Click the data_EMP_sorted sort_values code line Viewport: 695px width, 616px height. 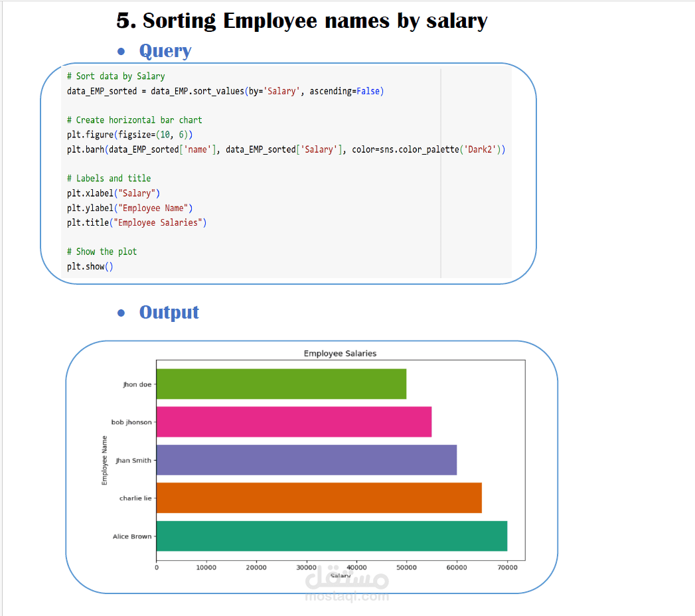tap(225, 91)
